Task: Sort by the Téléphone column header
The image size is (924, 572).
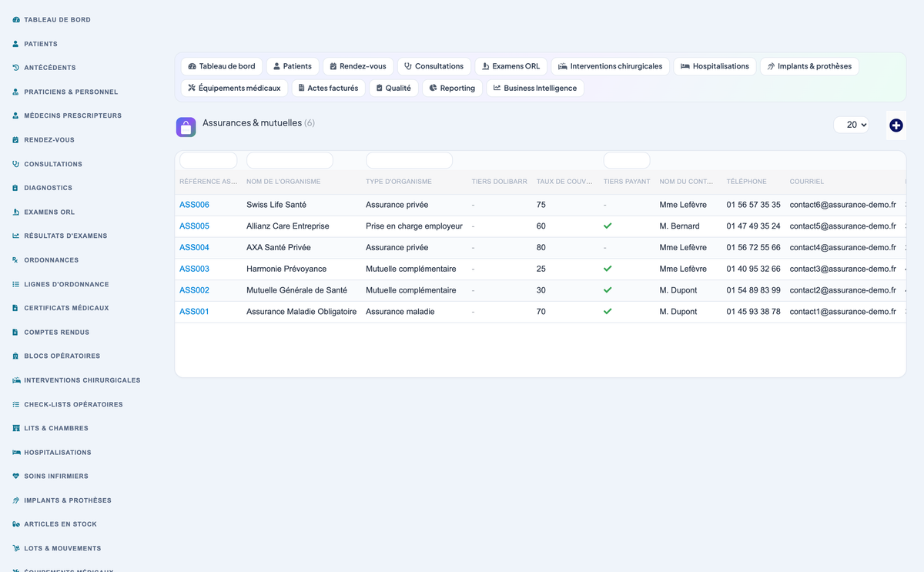Action: (746, 182)
